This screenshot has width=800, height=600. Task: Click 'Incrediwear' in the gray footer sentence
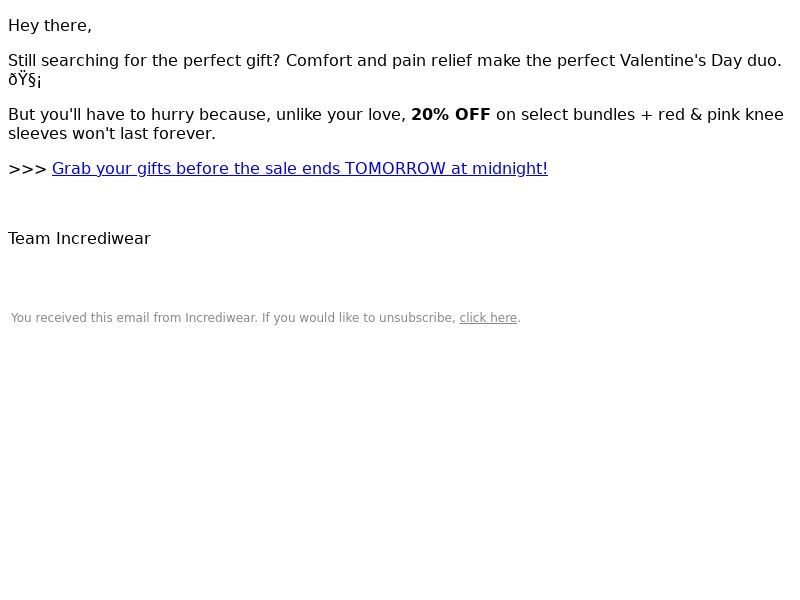coord(221,317)
